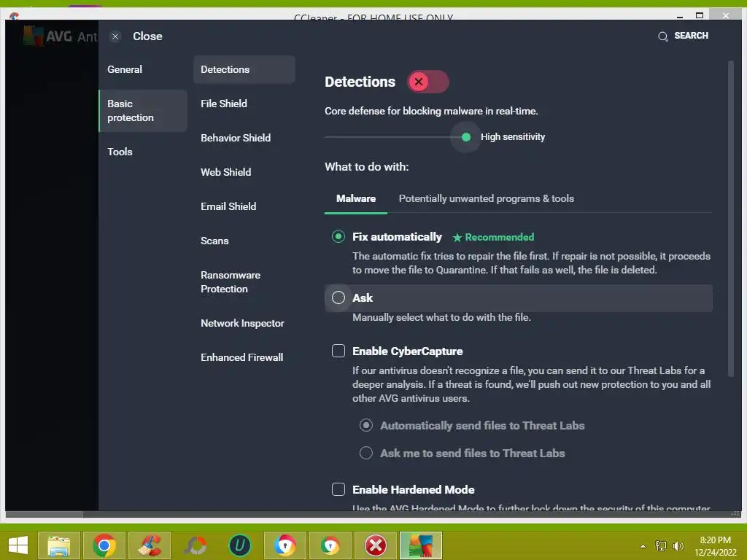Open CCleaner from the taskbar
The width and height of the screenshot is (747, 560).
tap(150, 545)
